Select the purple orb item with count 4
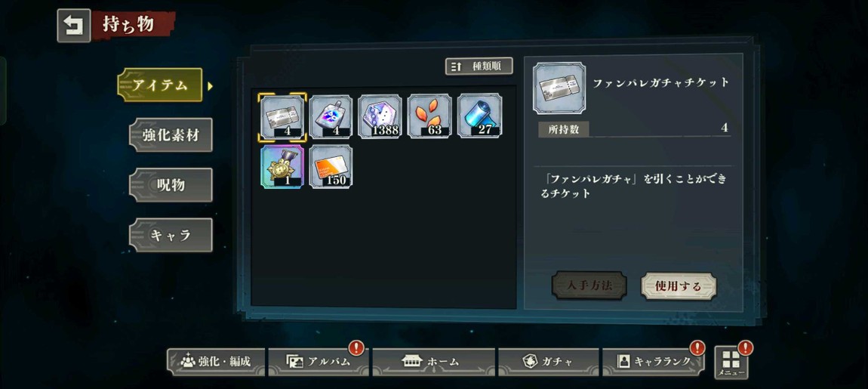The width and height of the screenshot is (868, 389). click(x=331, y=117)
